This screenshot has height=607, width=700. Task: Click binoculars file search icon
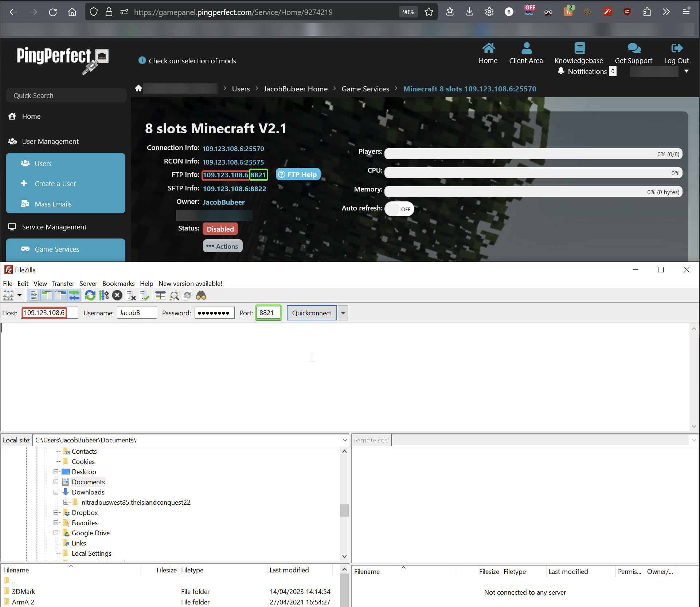201,295
